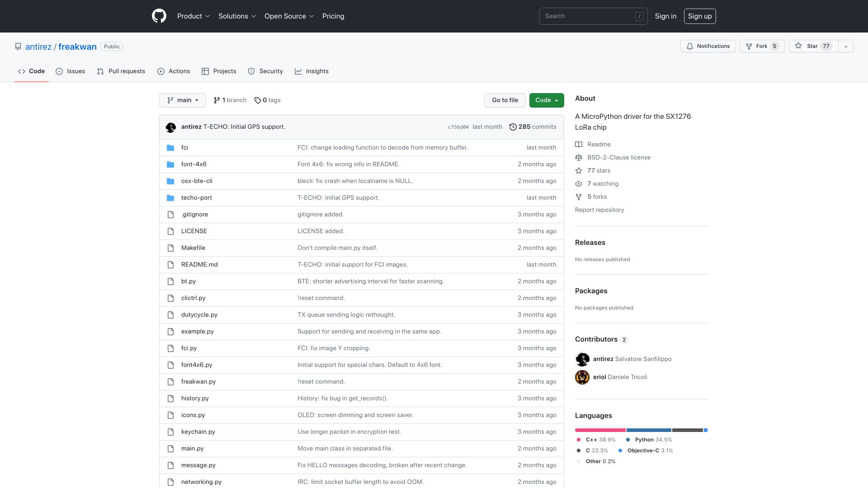Click the C++ segment of languages bar
Screen dimensions: 868x488
tap(600, 430)
